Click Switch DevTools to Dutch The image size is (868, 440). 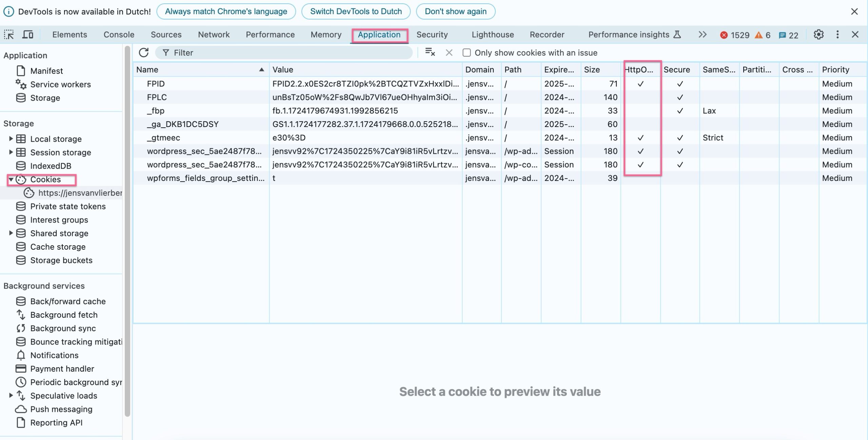(x=356, y=12)
